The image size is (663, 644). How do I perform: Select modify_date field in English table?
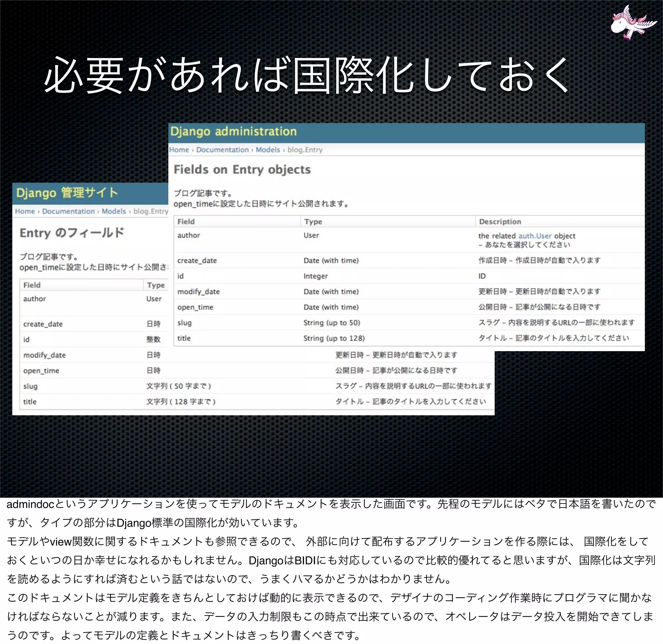(198, 292)
